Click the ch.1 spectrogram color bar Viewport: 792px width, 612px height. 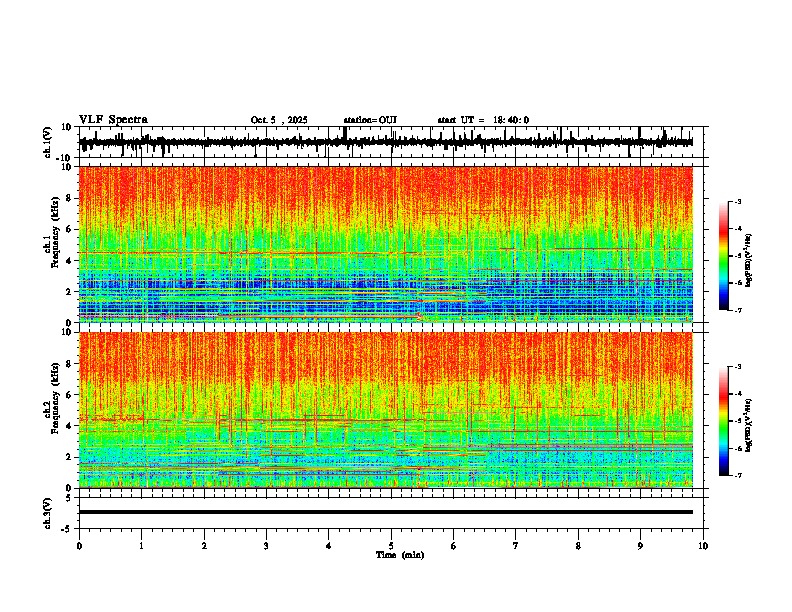coord(723,256)
